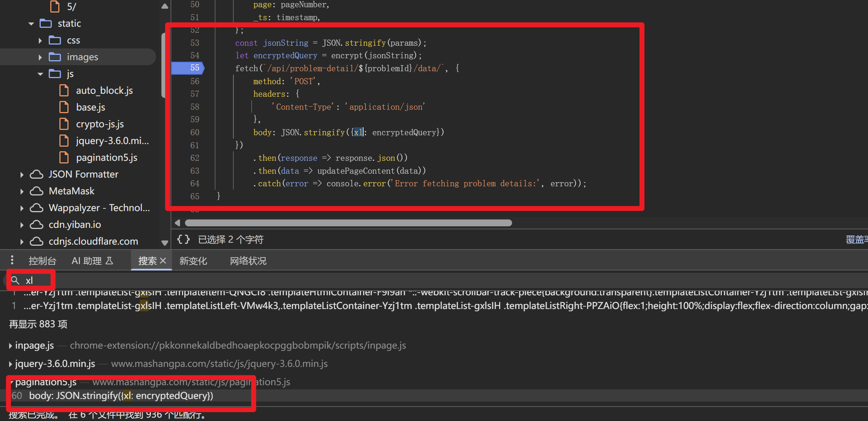Expand jquery-3.6.0.min.js search results
This screenshot has height=421, width=868.
tap(10, 364)
